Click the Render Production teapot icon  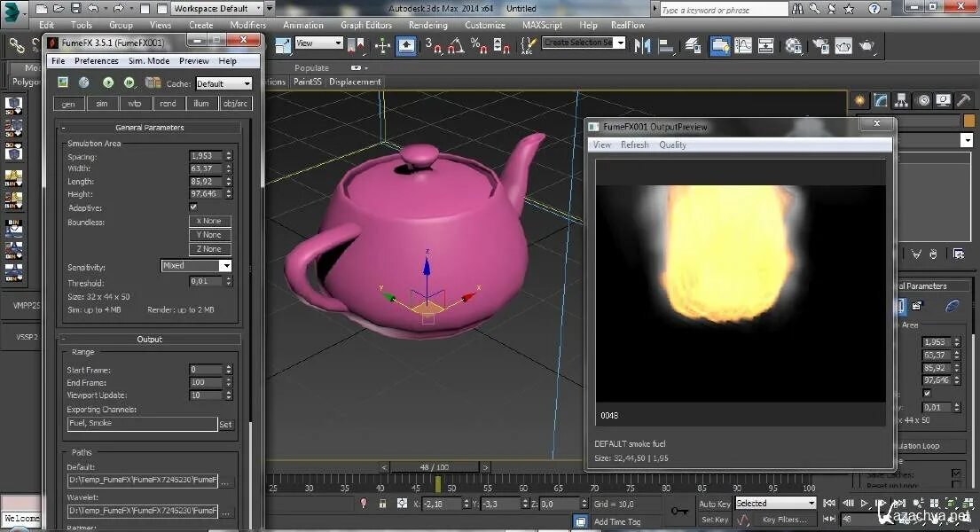[x=866, y=45]
